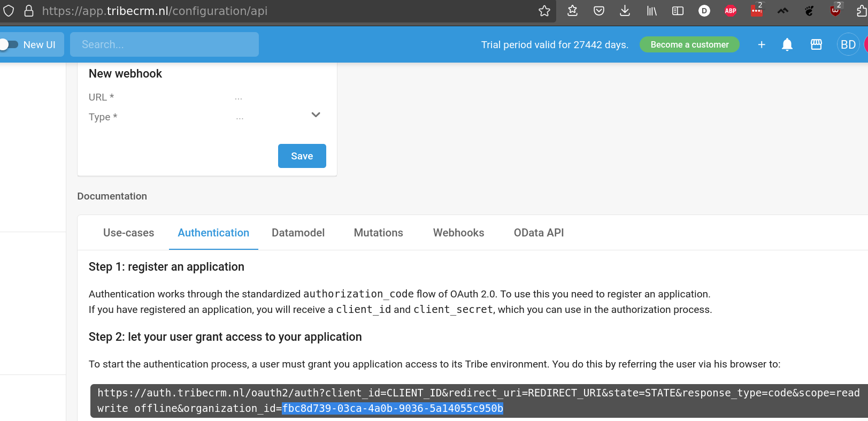Open the Firefox downloads panel
Image resolution: width=868 pixels, height=421 pixels.
pos(625,11)
